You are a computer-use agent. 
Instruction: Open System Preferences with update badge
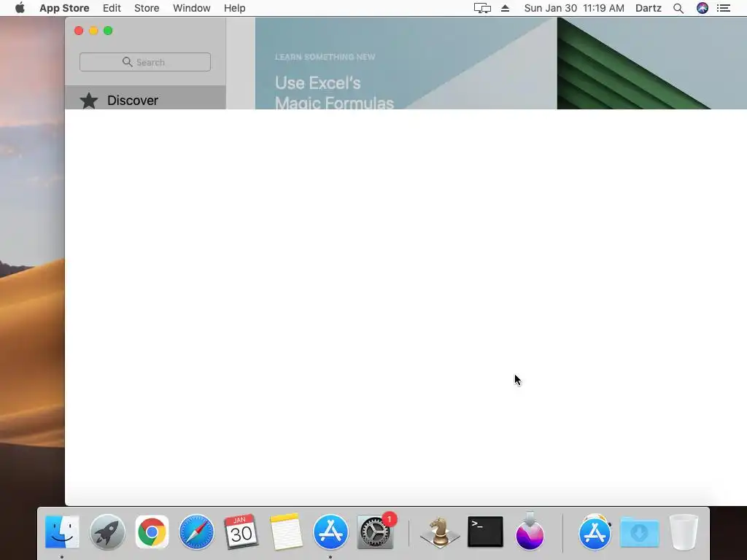tap(376, 532)
